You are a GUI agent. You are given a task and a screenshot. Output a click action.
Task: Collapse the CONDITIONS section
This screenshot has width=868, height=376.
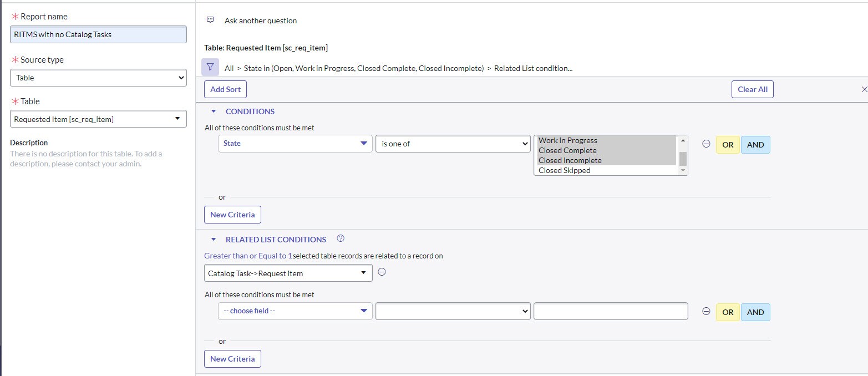click(214, 111)
